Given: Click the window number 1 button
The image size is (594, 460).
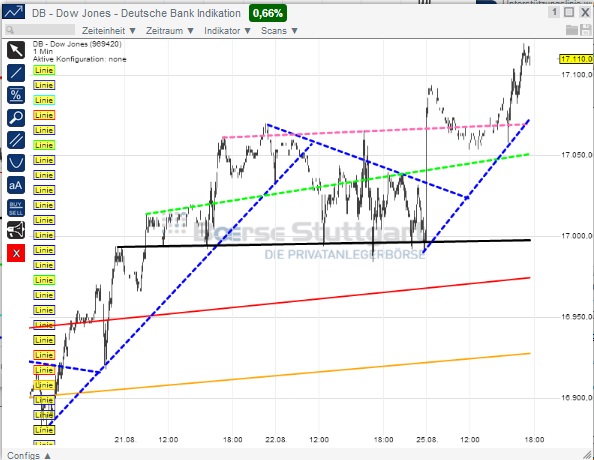Looking at the screenshot, I should tap(554, 13).
